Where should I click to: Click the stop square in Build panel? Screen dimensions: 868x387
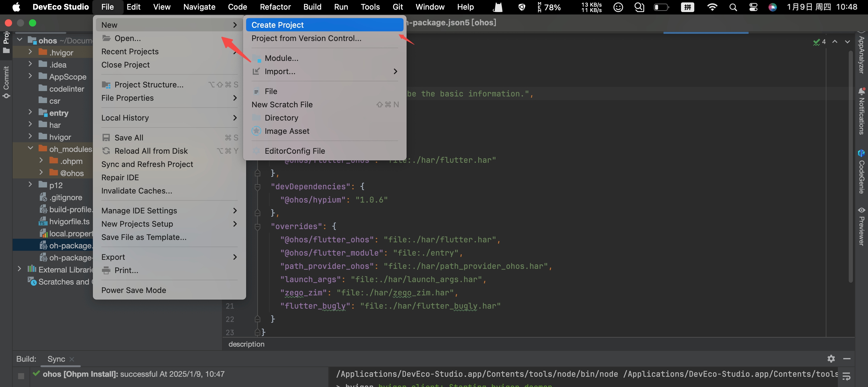(21, 376)
